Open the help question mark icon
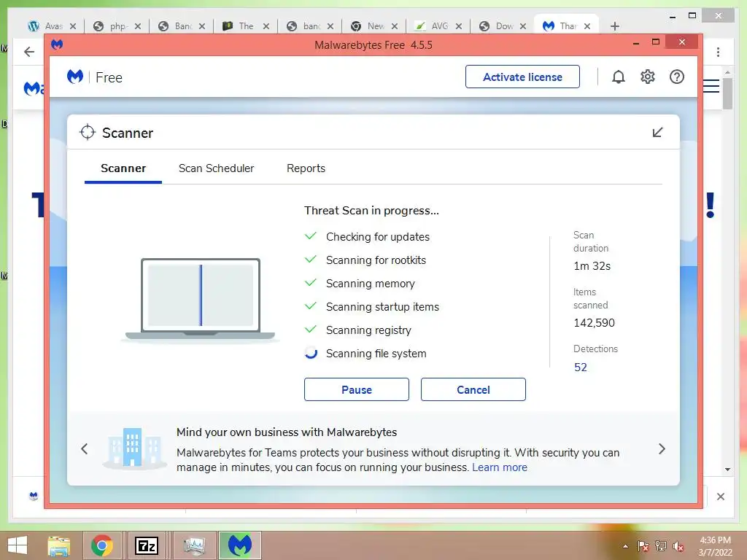 click(x=676, y=77)
